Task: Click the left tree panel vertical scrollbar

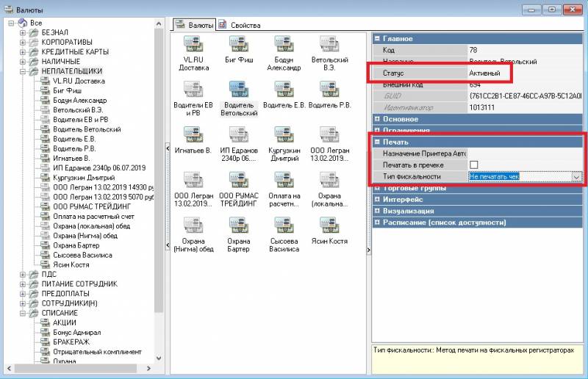Action: click(x=159, y=184)
